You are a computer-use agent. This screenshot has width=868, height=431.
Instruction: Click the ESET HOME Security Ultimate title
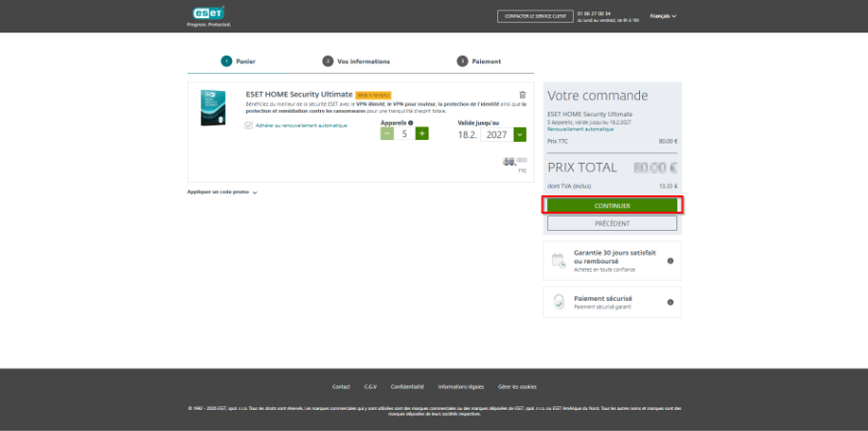pos(299,94)
